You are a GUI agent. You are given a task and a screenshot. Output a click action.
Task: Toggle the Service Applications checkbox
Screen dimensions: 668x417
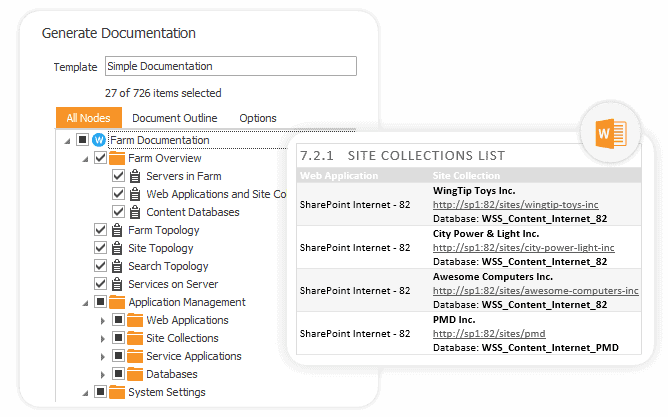pyautogui.click(x=118, y=355)
